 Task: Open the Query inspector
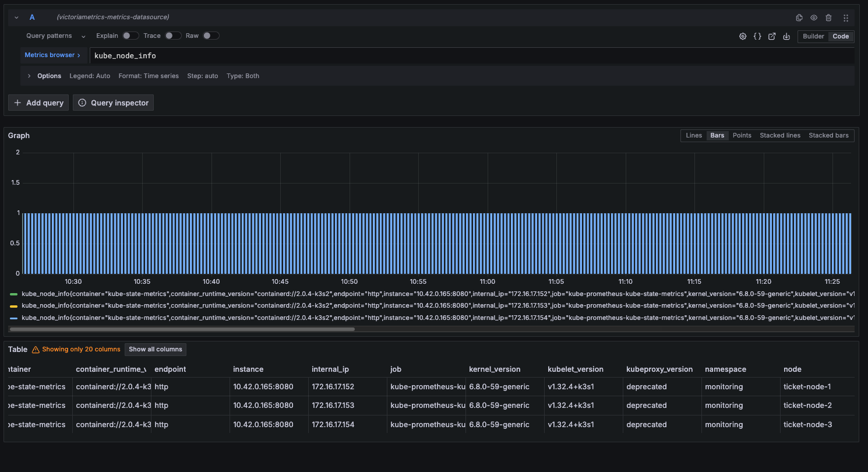[x=113, y=103]
